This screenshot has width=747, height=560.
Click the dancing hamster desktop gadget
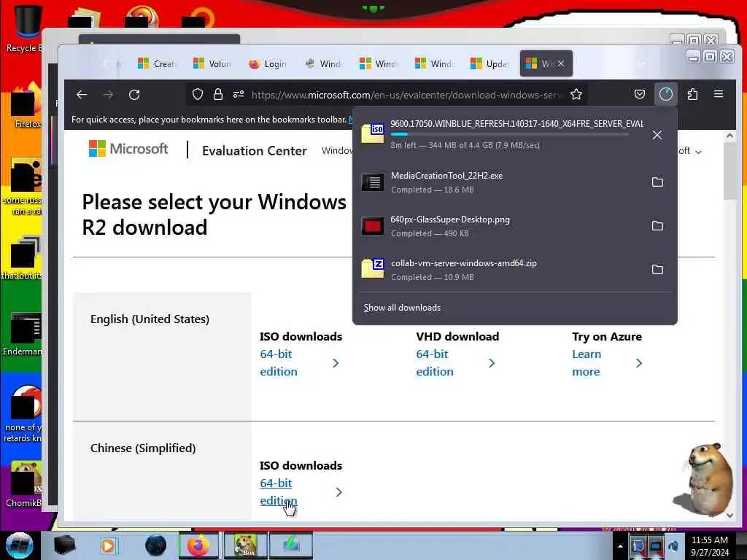point(705,478)
